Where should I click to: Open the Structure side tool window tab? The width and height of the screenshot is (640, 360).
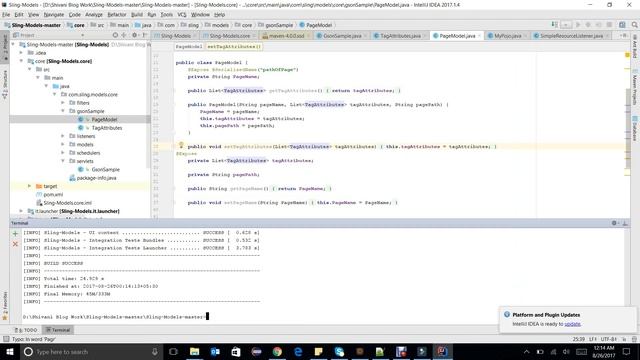(x=5, y=84)
